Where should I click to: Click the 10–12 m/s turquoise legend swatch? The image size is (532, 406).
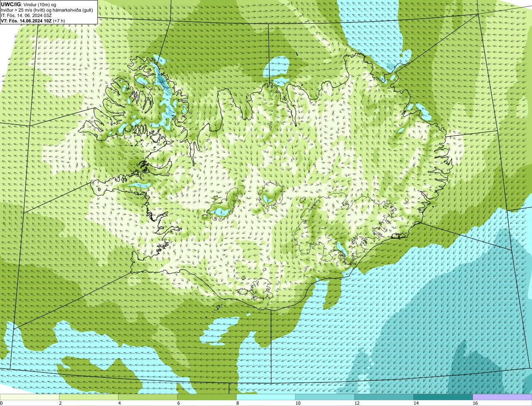[325, 397]
